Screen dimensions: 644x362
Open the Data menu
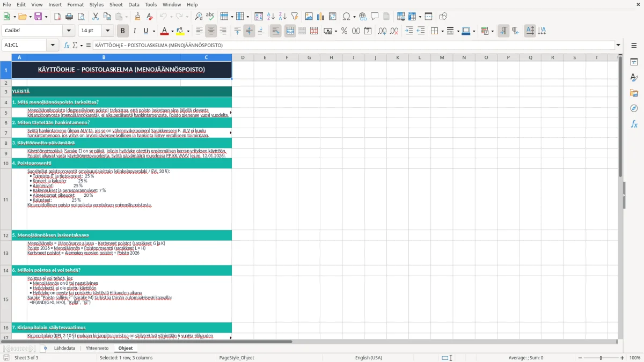tap(134, 4)
